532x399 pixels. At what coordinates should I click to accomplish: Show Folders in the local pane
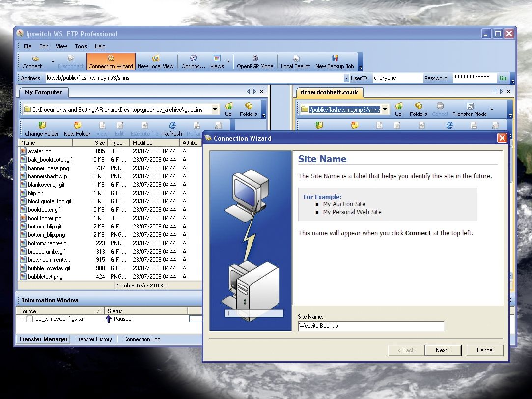249,109
